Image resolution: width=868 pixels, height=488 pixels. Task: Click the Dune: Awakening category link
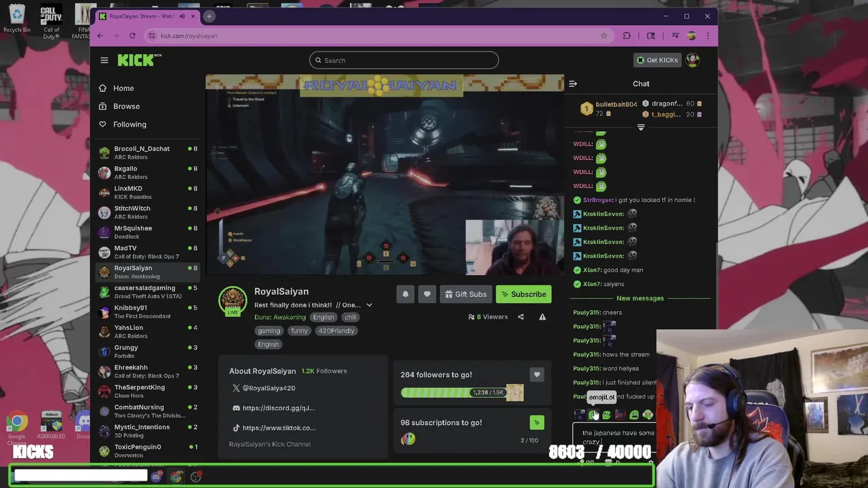(280, 317)
